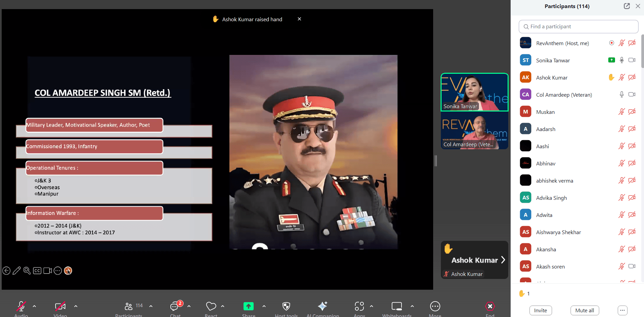Open the AI Companion panel
This screenshot has width=644, height=317.
[x=322, y=307]
